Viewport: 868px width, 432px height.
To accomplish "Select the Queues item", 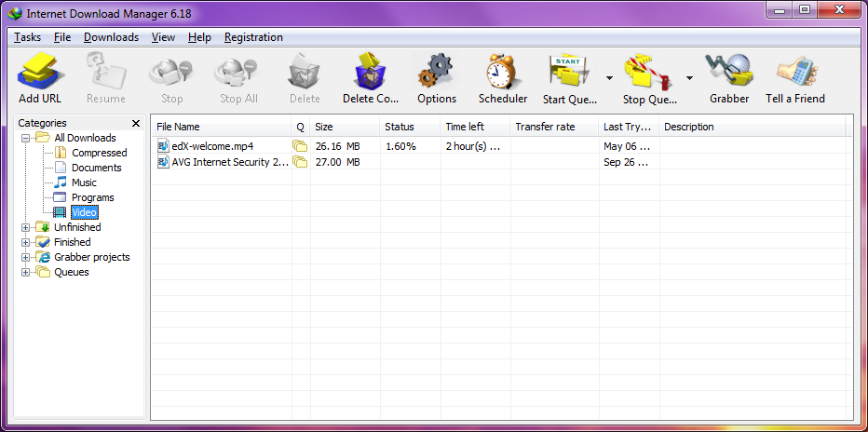I will (x=72, y=272).
